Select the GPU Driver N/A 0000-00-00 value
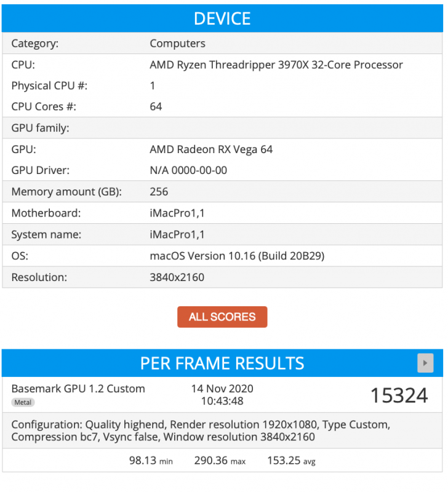The width and height of the screenshot is (448, 492). click(x=188, y=170)
